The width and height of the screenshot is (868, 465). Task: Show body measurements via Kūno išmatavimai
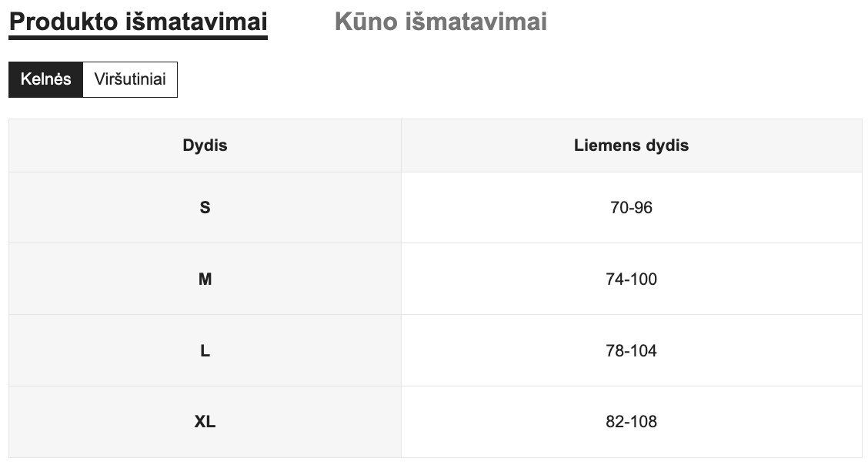[x=441, y=22]
